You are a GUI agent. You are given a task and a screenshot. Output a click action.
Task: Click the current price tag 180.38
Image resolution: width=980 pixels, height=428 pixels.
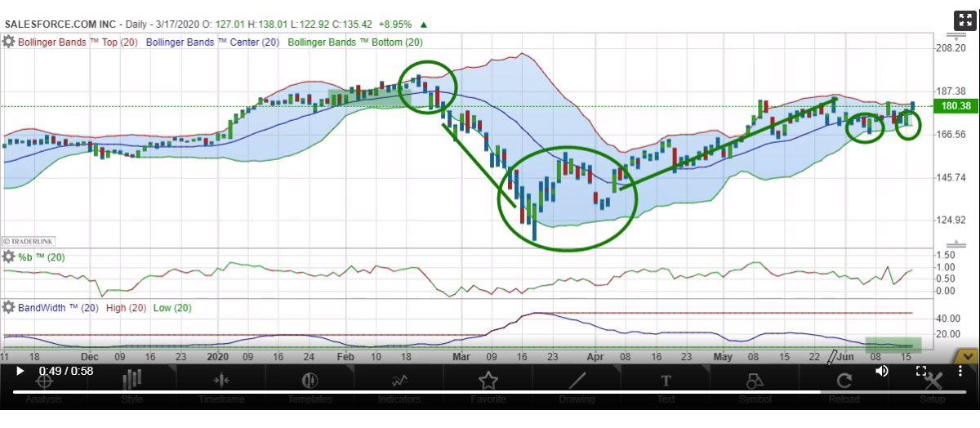coord(955,106)
